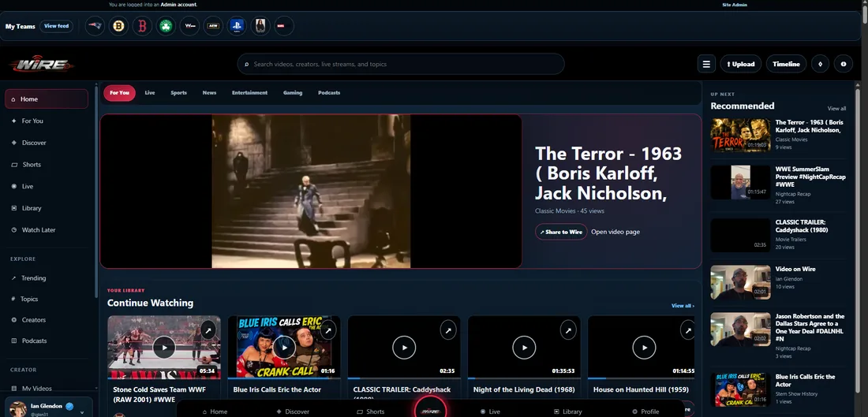Open the New England Patriots team icon
The image size is (868, 417).
tap(95, 26)
